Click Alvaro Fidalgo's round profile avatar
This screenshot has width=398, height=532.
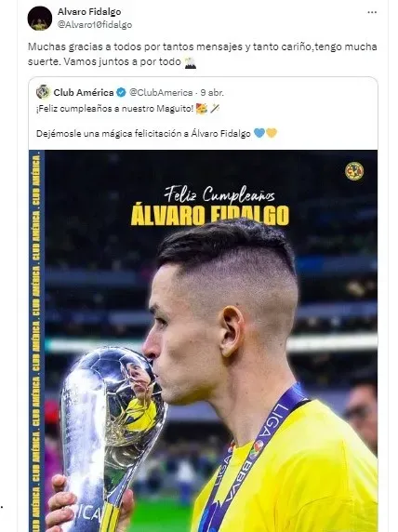point(40,19)
